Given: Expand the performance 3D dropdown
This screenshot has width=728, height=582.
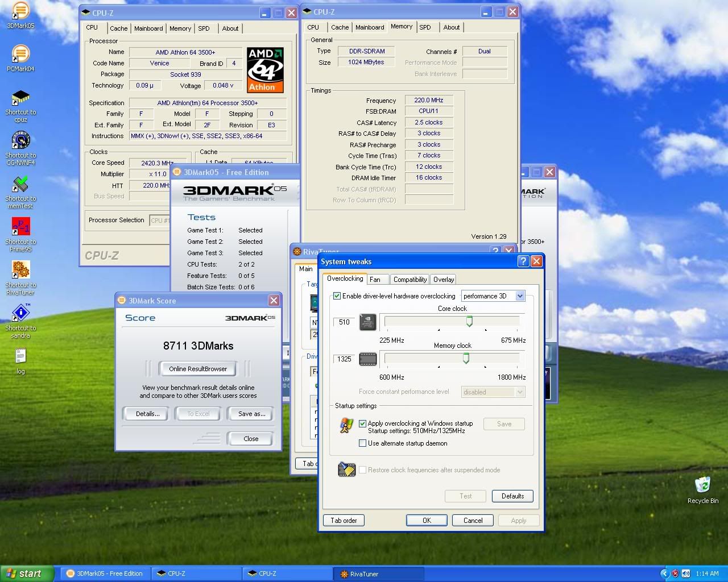Looking at the screenshot, I should point(520,296).
